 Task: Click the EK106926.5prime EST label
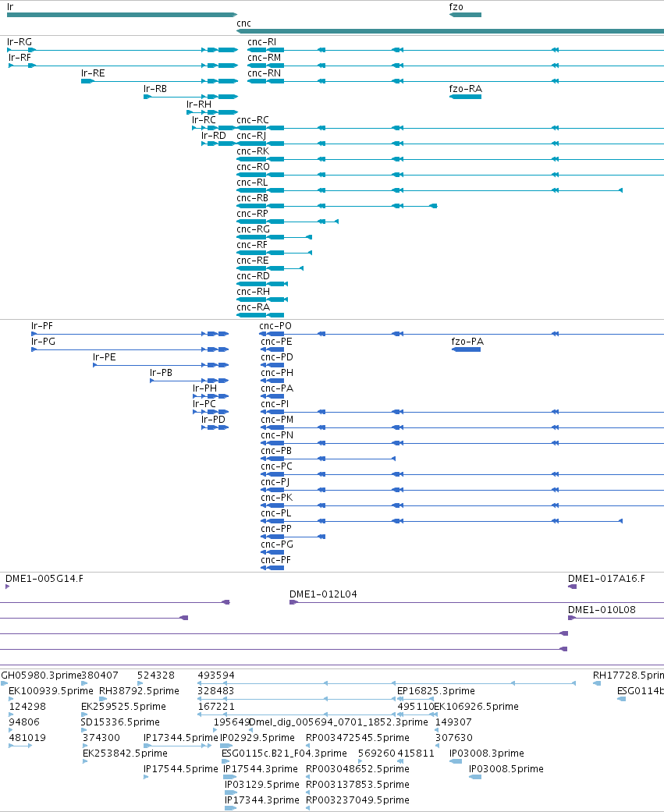(x=477, y=707)
